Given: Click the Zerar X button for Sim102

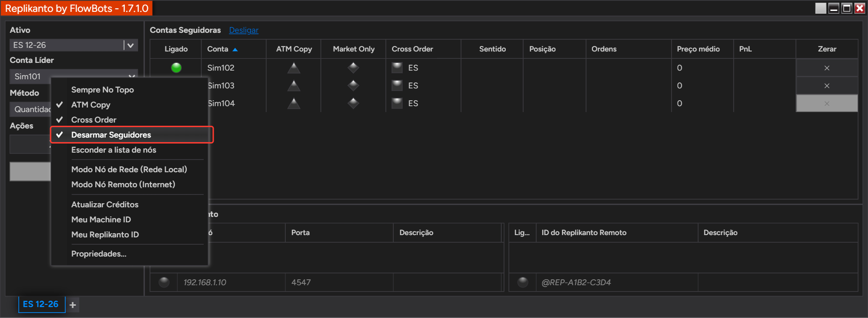Looking at the screenshot, I should tap(827, 68).
